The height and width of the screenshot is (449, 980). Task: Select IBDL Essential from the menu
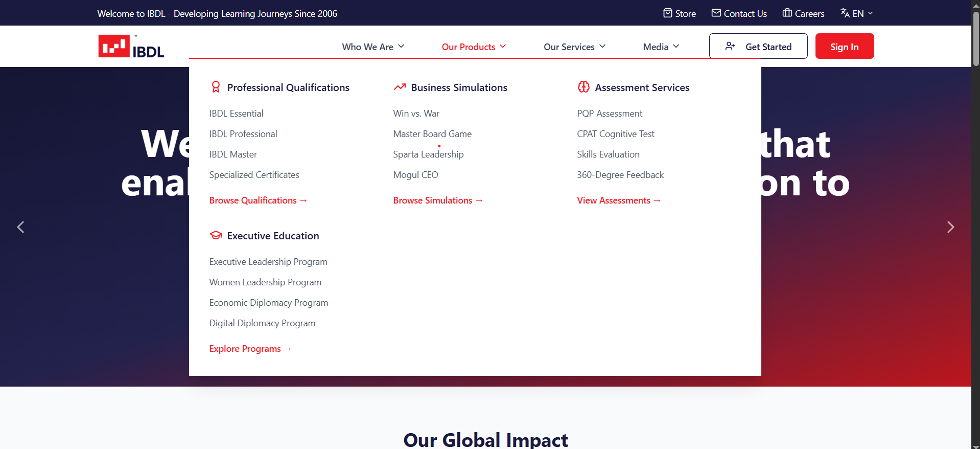[x=236, y=114]
